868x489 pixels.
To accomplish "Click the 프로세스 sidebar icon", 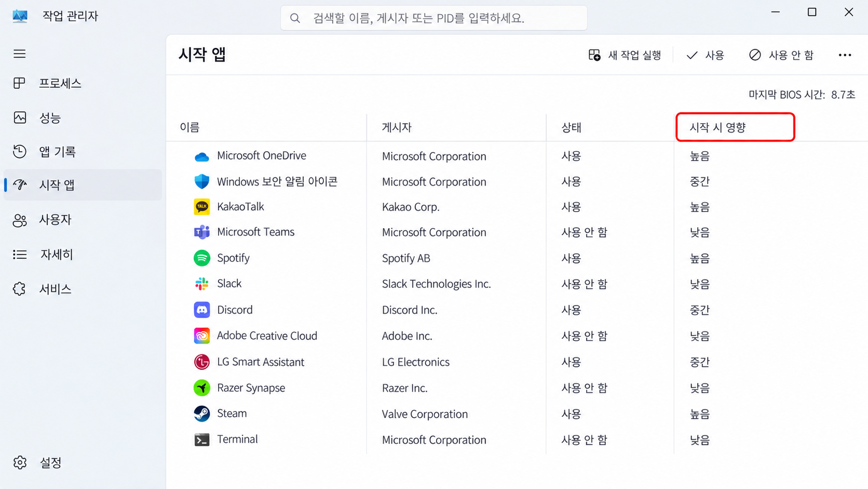I will pos(20,83).
